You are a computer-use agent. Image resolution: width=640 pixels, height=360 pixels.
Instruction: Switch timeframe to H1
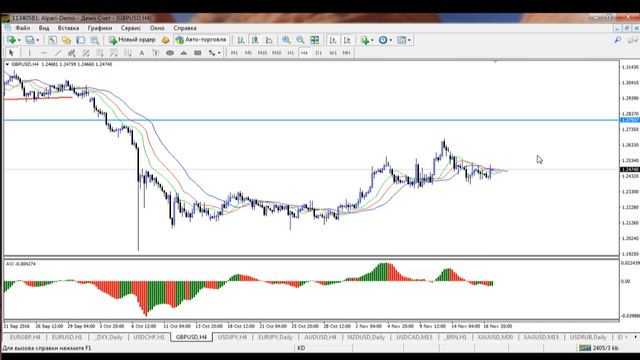pos(290,53)
